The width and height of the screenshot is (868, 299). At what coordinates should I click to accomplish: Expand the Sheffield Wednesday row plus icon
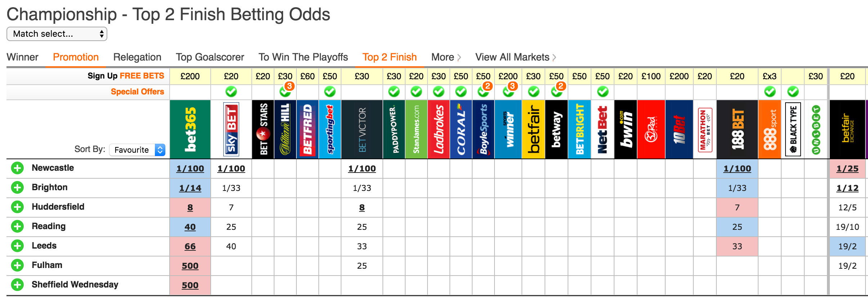(17, 285)
